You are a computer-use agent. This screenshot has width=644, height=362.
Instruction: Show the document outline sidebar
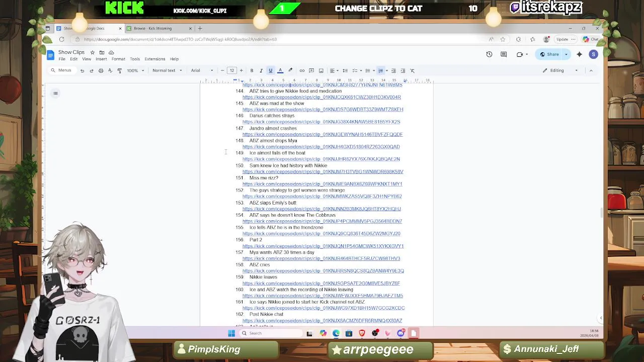pyautogui.click(x=55, y=93)
